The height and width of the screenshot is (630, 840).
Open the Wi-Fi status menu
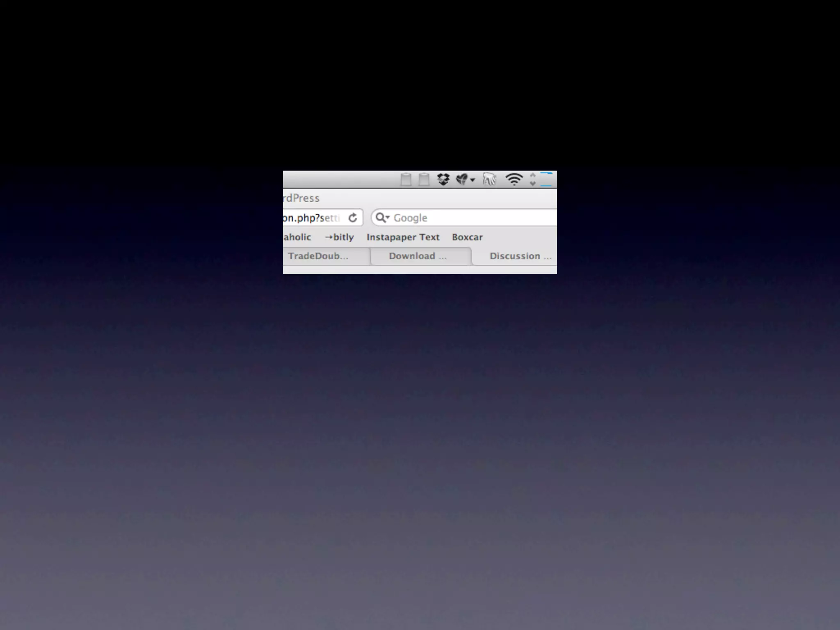pyautogui.click(x=514, y=179)
